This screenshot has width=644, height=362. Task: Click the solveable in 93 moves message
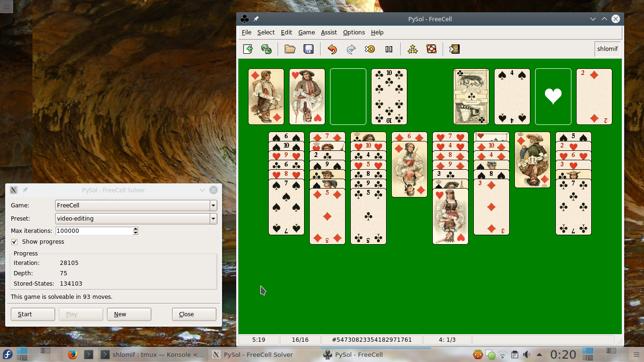tap(62, 297)
